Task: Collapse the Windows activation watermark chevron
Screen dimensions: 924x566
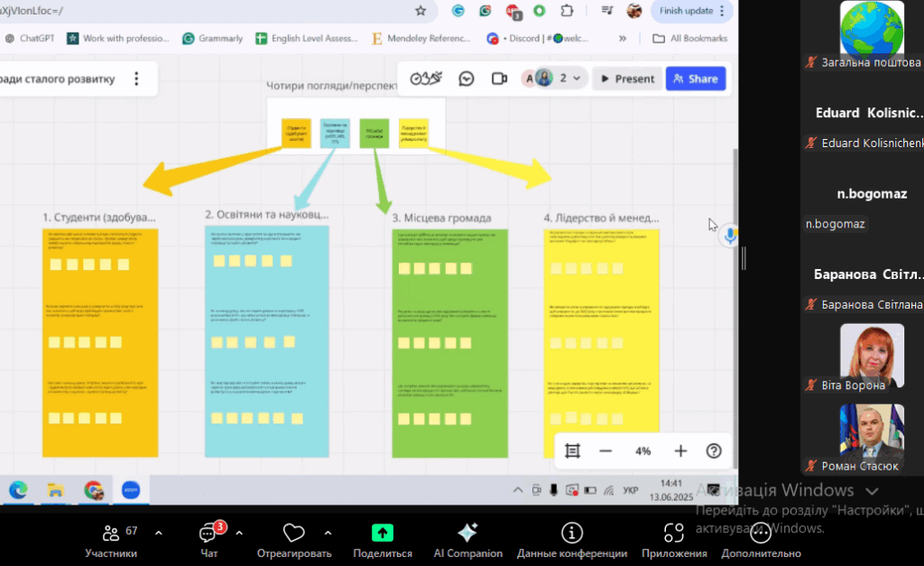Action: [873, 491]
